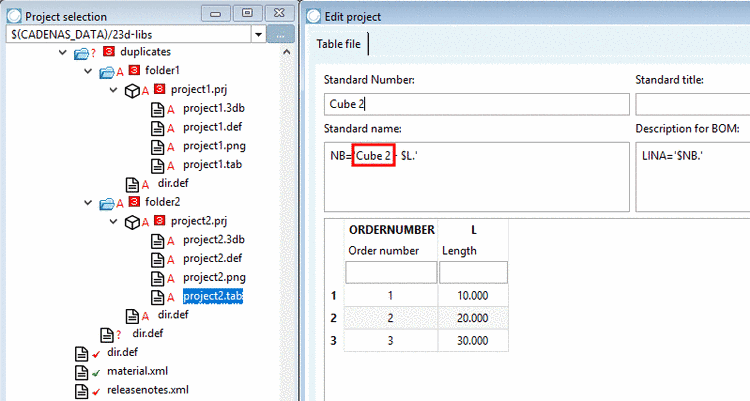Click the path combo box text
The image size is (750, 401).
click(82, 34)
